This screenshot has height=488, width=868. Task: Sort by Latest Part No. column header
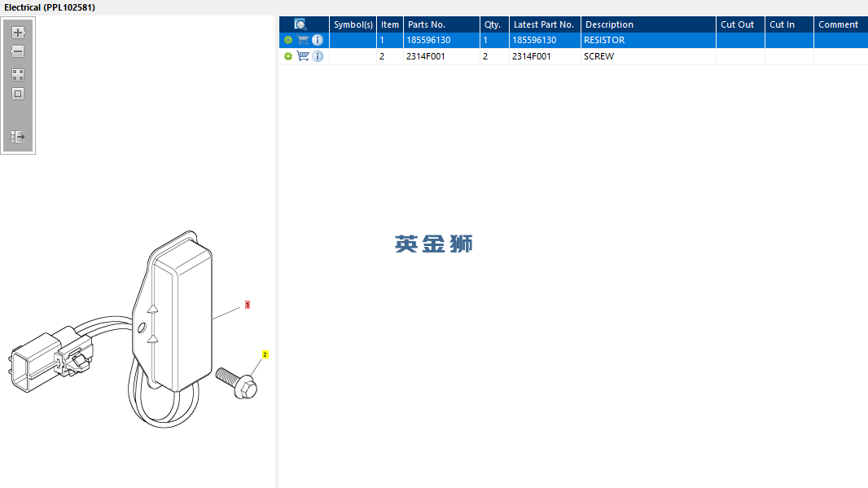point(545,24)
